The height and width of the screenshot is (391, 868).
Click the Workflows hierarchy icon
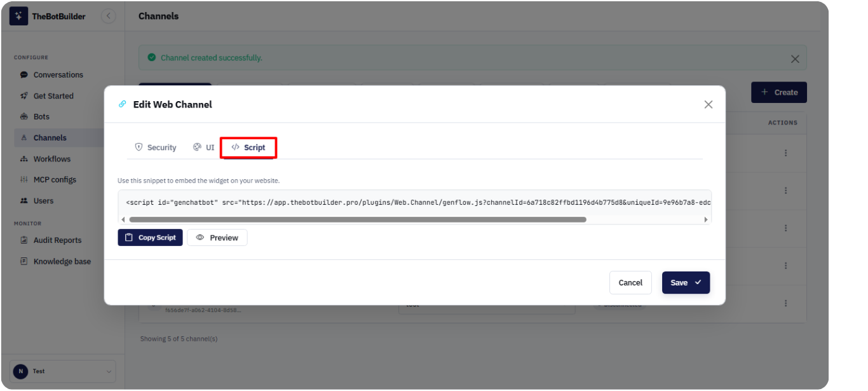pyautogui.click(x=24, y=159)
